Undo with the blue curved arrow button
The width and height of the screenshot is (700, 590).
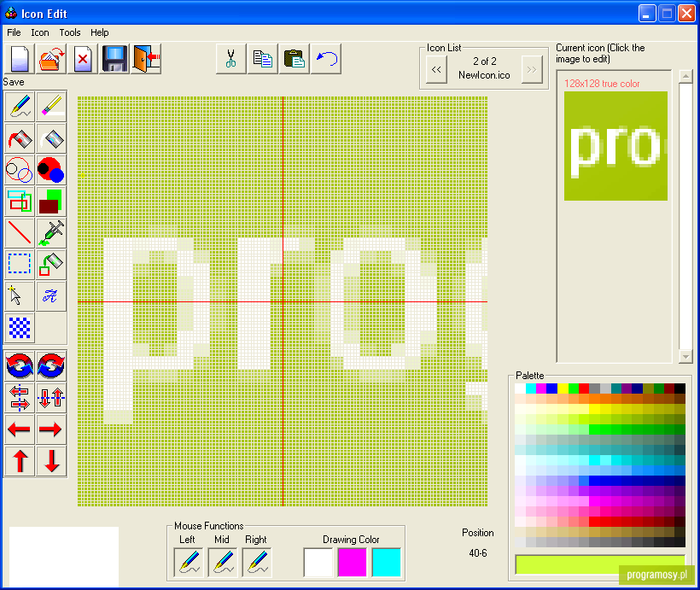coord(326,59)
